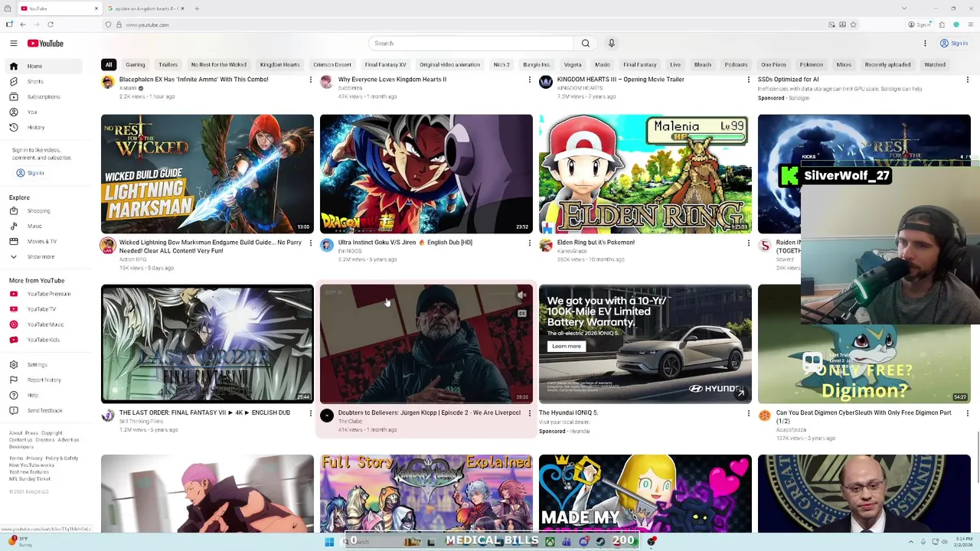
Task: Open browser tab list dropdown arrow
Action: point(904,8)
